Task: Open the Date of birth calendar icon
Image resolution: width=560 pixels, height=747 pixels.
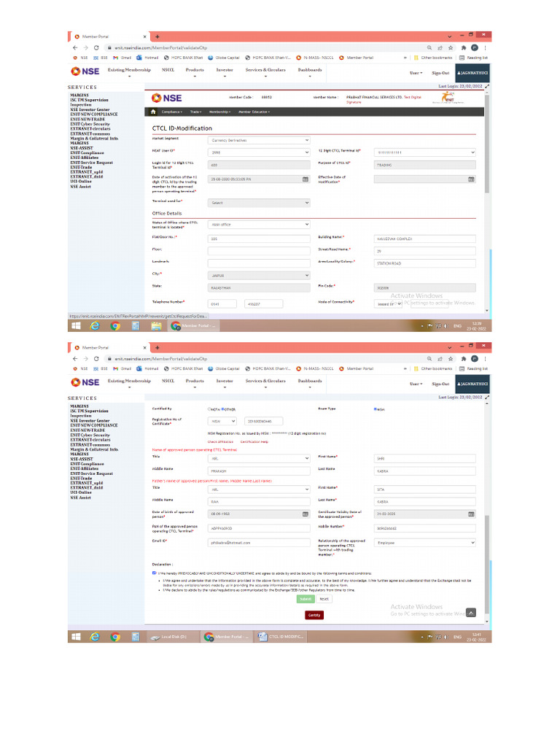Action: (306, 514)
